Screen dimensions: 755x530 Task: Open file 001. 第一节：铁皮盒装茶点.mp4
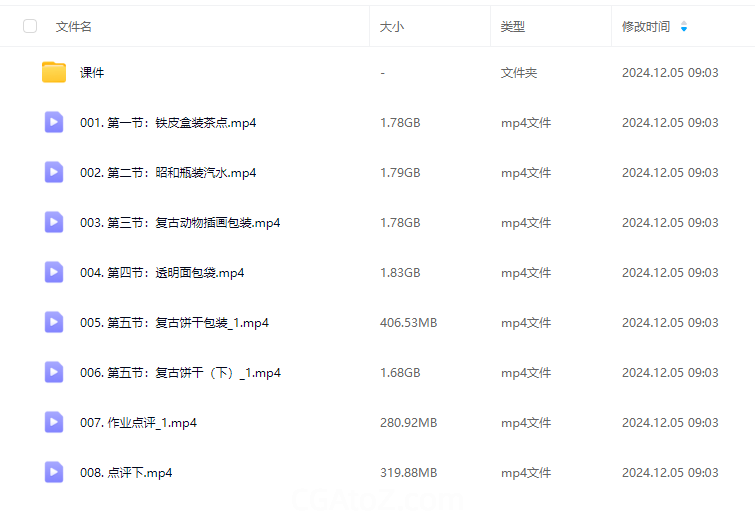coord(168,123)
